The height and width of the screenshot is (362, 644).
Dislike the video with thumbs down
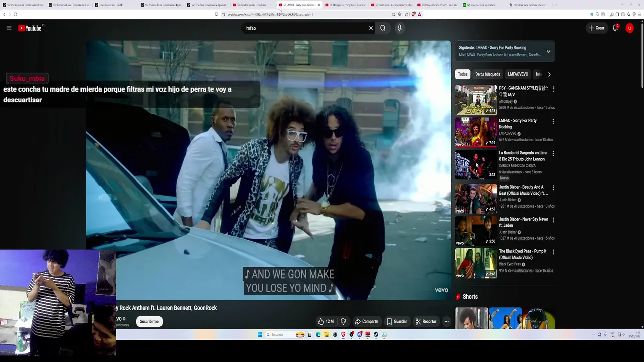tap(343, 321)
